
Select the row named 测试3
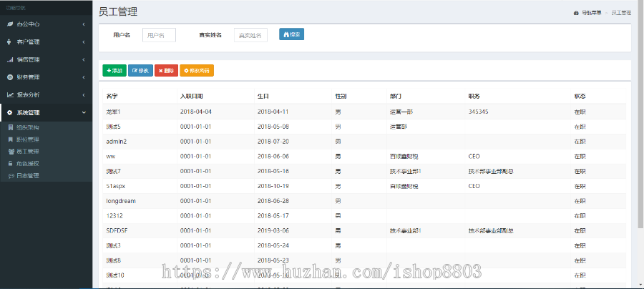coord(364,245)
